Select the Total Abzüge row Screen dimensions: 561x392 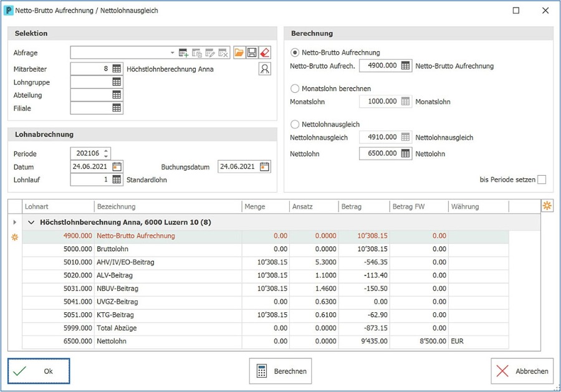(265, 328)
